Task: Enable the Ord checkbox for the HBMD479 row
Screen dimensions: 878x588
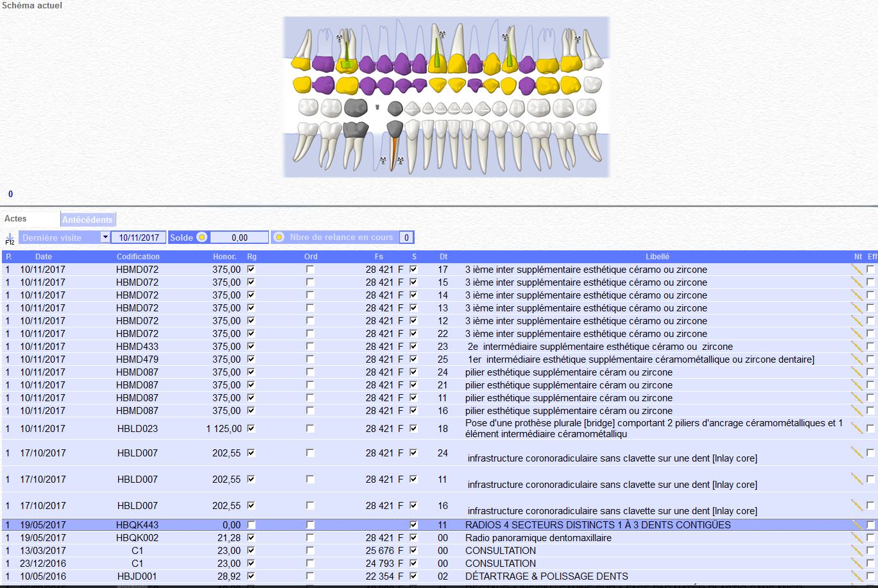Action: coord(310,359)
